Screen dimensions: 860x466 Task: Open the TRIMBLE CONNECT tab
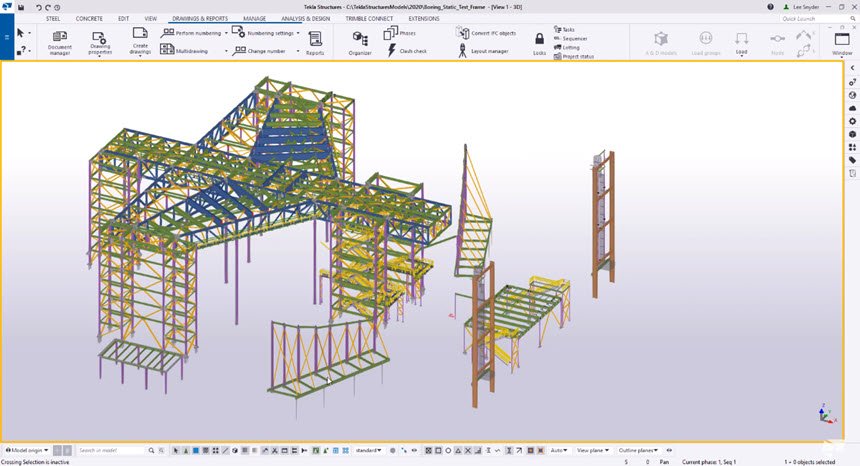(x=369, y=19)
